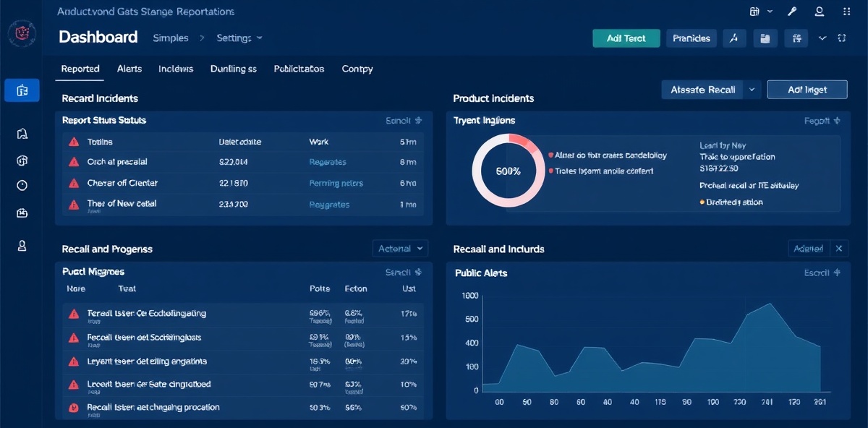
Task: Click 'Reygrates' in Thes of New cetial row
Action: click(x=329, y=205)
